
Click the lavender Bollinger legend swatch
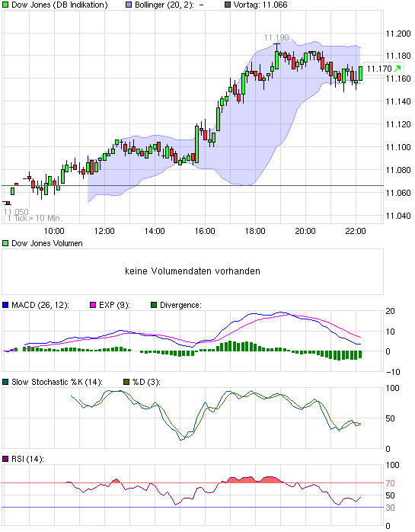pyautogui.click(x=129, y=5)
